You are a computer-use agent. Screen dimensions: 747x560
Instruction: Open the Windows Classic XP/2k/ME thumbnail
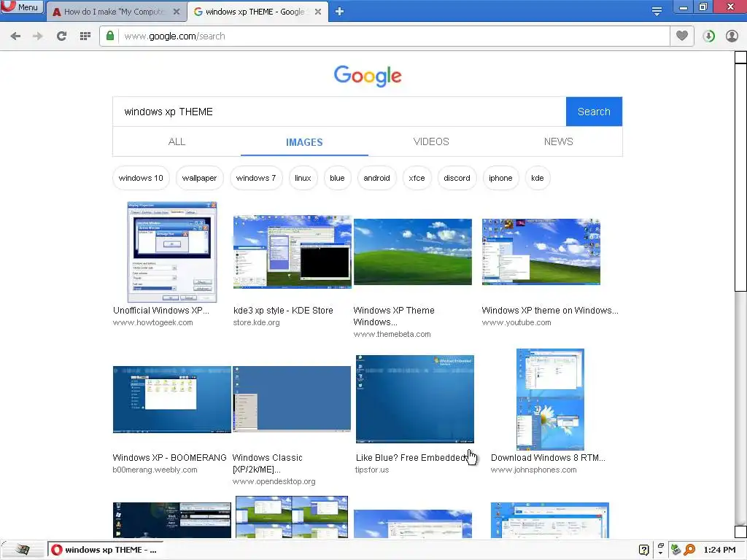pos(292,399)
